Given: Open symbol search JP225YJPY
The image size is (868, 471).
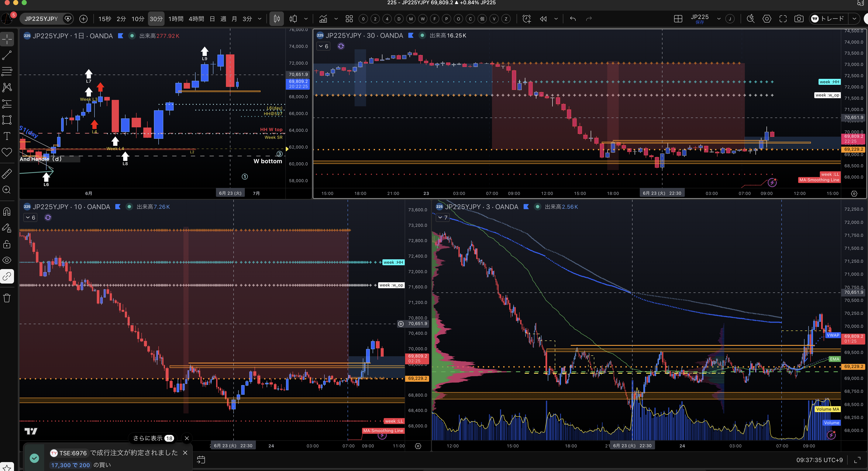Looking at the screenshot, I should pos(41,19).
